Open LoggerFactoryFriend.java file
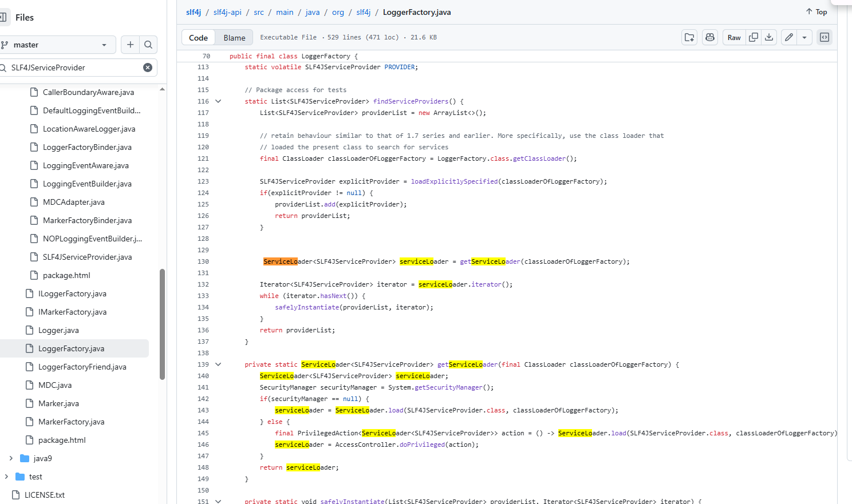This screenshot has height=504, width=852. pyautogui.click(x=82, y=367)
